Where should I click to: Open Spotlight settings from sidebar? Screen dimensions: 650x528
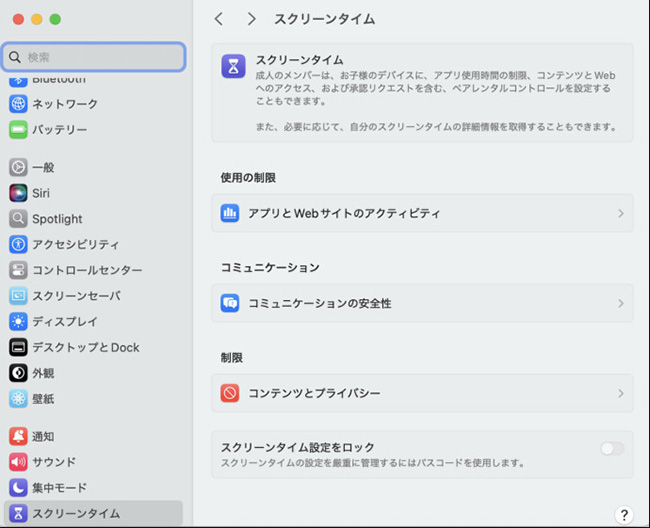[x=93, y=219]
